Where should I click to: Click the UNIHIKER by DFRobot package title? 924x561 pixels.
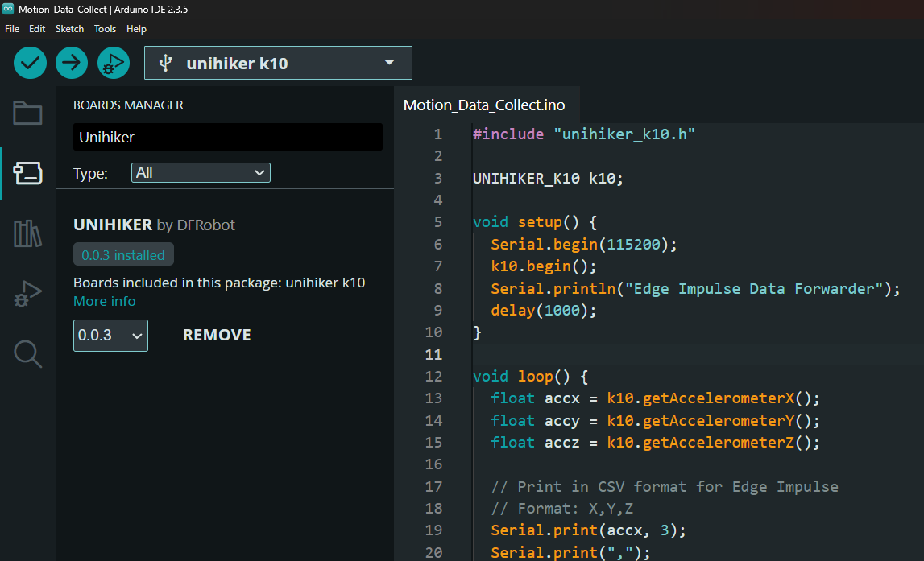(x=154, y=225)
